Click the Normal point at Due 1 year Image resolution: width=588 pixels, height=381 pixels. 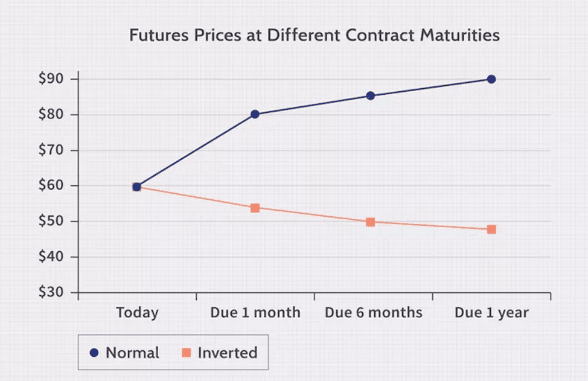pos(491,79)
